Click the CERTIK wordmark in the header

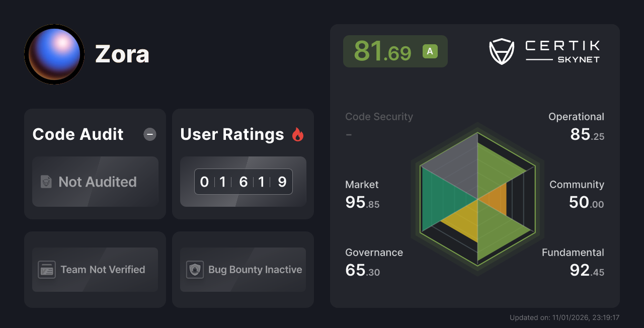click(562, 47)
